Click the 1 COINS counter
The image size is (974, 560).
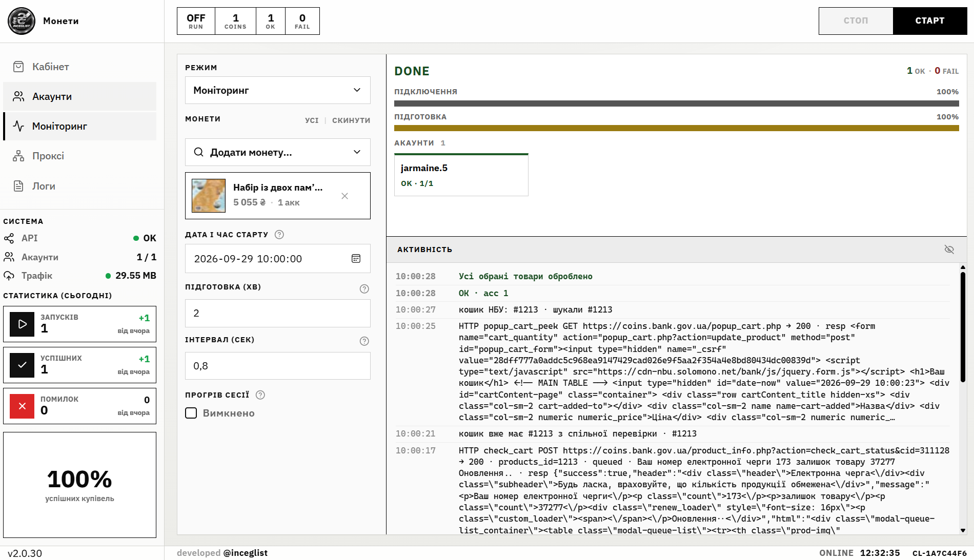pyautogui.click(x=235, y=21)
